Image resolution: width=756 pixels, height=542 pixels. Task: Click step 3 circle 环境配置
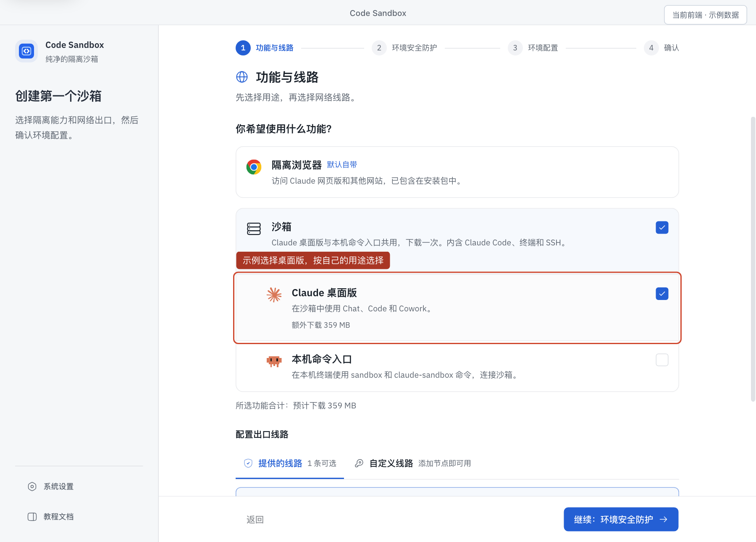click(x=515, y=48)
